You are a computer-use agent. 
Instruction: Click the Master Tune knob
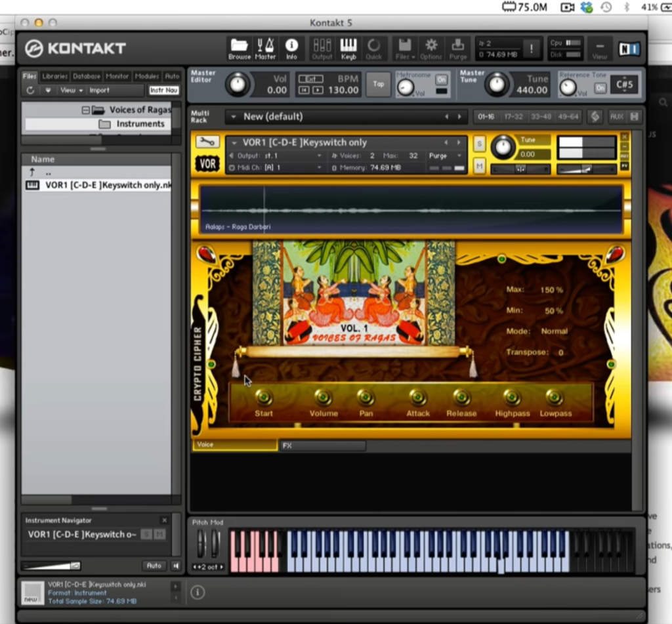(497, 84)
